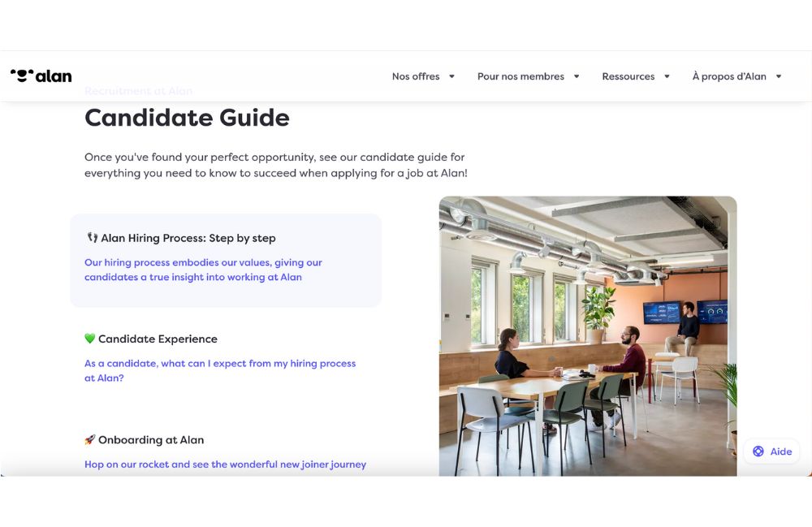Click the Candidate Guide title
Viewport: 812px width, 527px height.
187,118
